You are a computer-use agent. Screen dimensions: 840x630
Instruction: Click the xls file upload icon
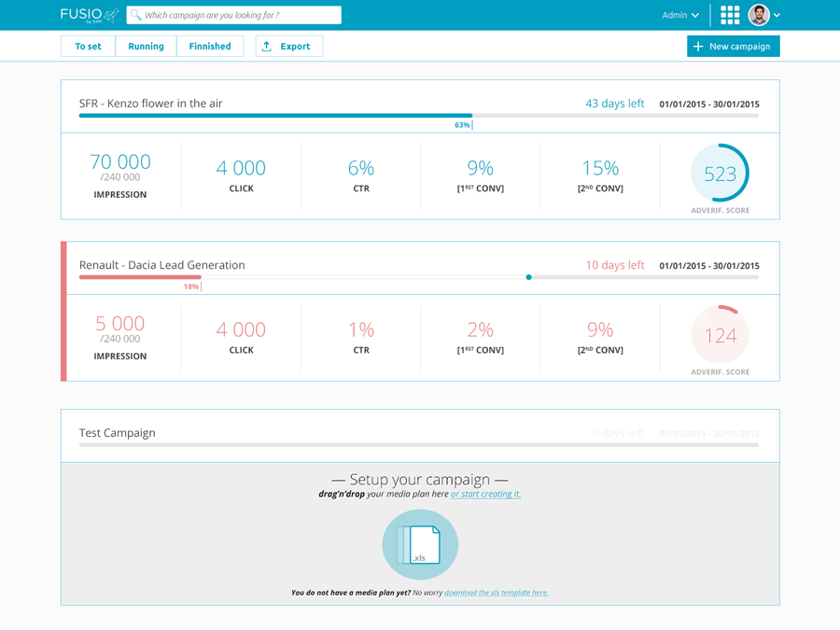[420, 544]
